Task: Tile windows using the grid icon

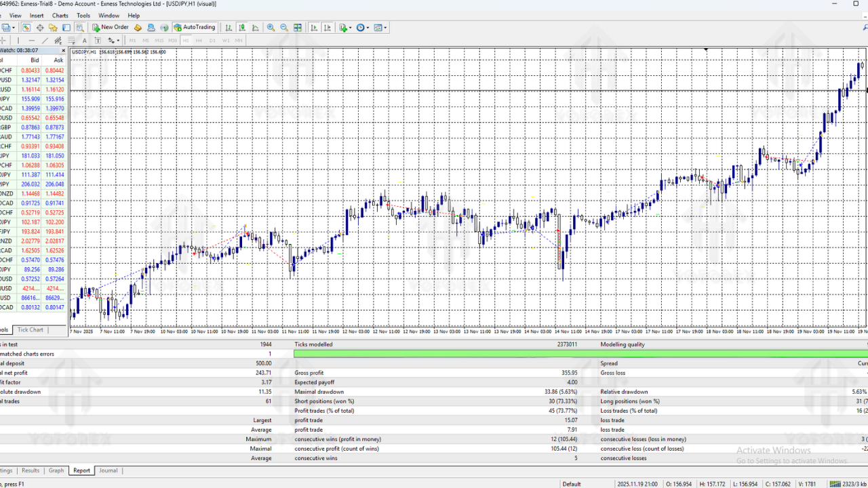Action: [x=298, y=28]
